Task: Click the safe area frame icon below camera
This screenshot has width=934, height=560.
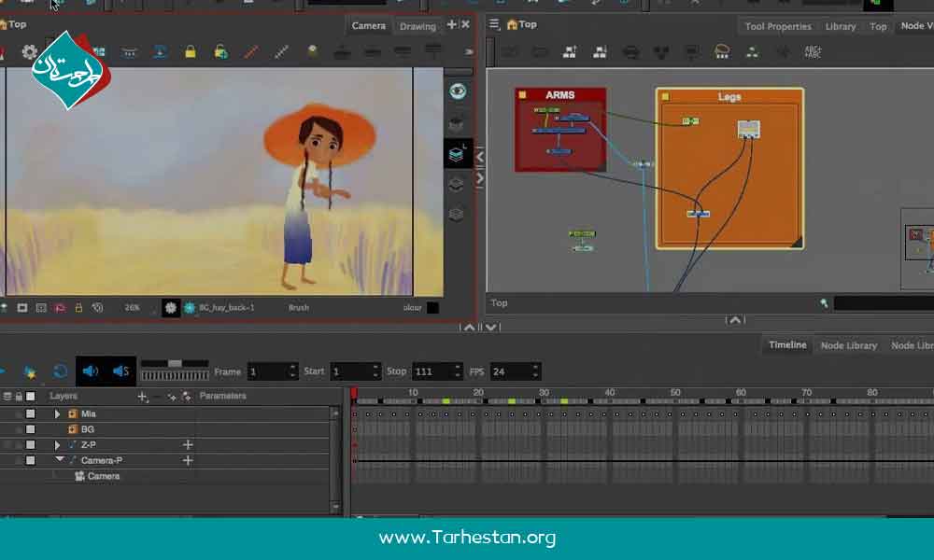Action: click(x=40, y=308)
